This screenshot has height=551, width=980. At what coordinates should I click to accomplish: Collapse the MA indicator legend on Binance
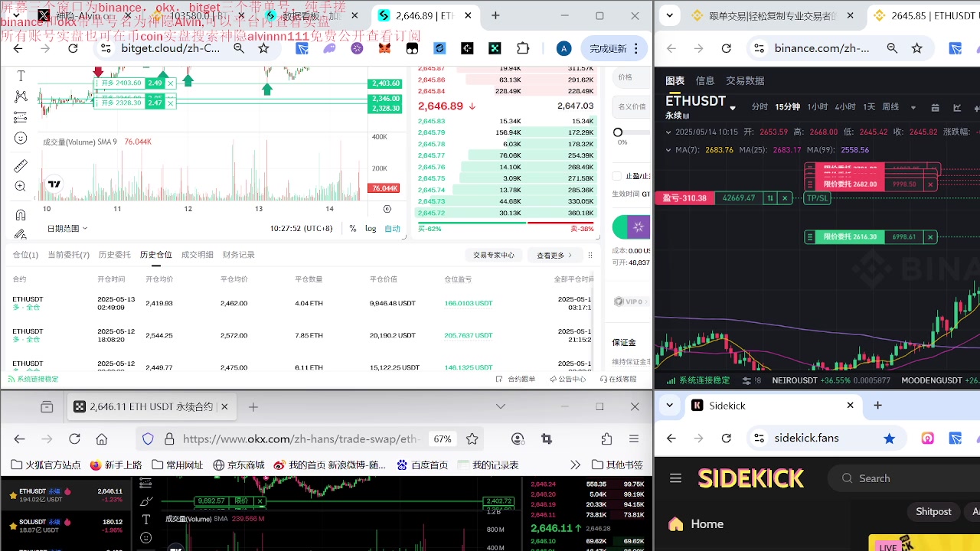[668, 150]
